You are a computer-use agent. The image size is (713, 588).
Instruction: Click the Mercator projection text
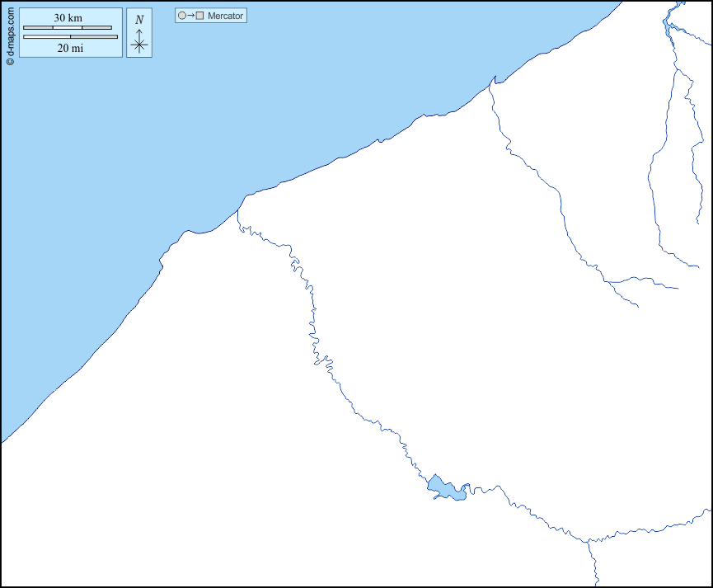click(226, 16)
